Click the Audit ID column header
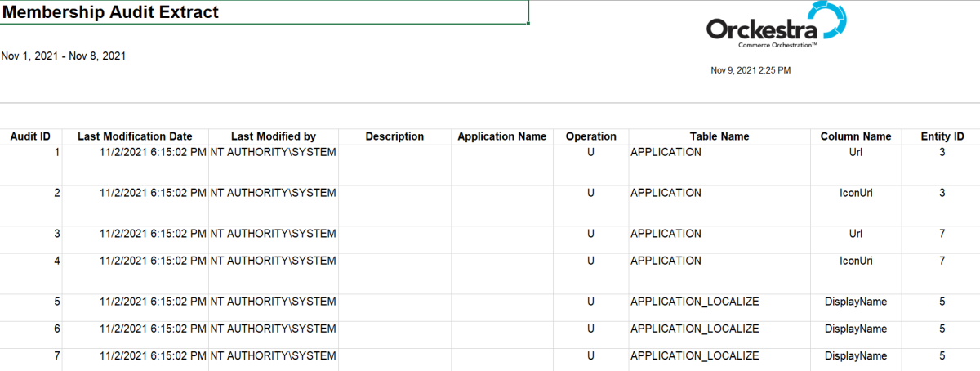980x371 pixels. [x=30, y=136]
